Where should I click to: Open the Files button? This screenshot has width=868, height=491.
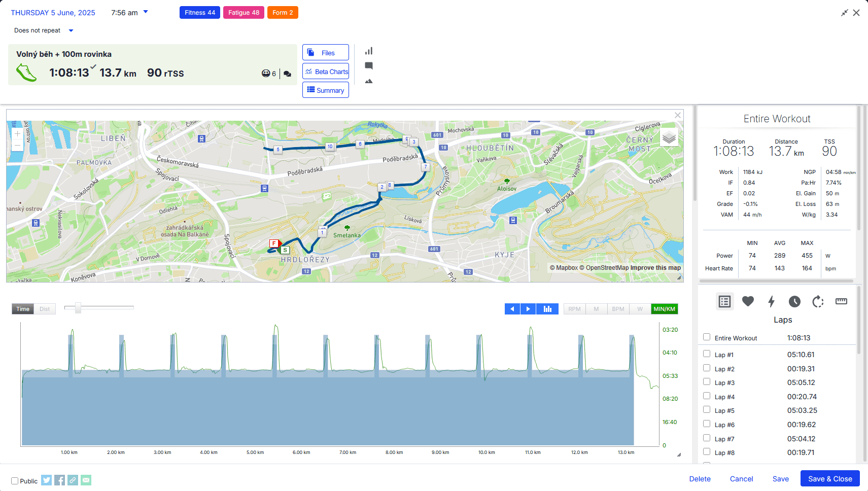326,52
